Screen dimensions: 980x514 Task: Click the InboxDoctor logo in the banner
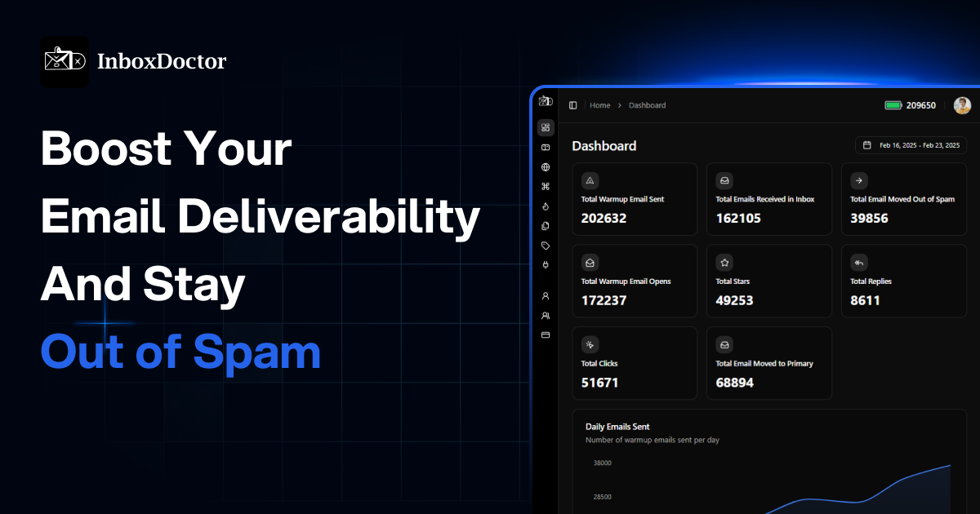(x=65, y=61)
